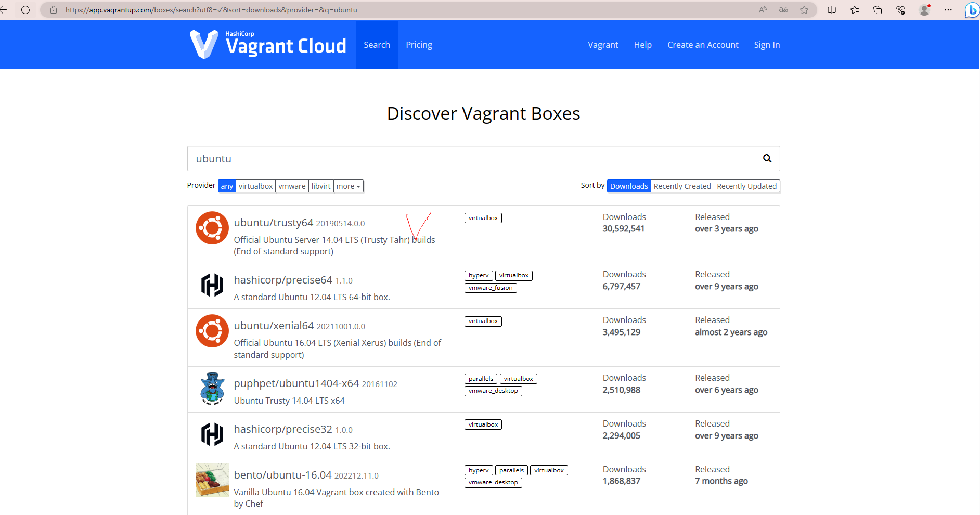Screen dimensions: 980x515
Task: Filter by vmware provider
Action: [292, 186]
